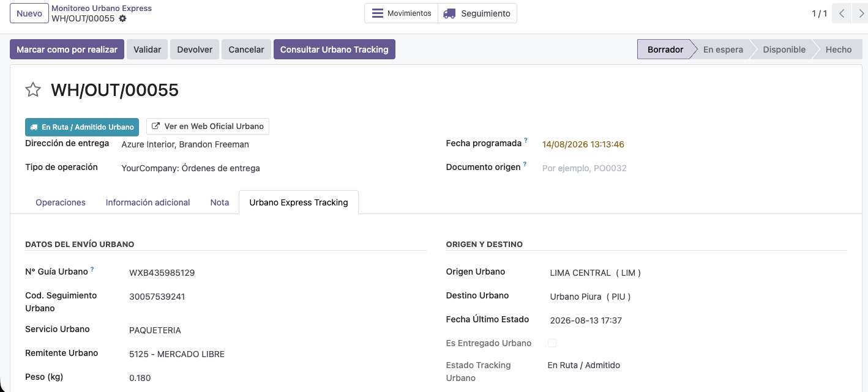Mark record as favorite with star icon
The height and width of the screenshot is (392, 868).
click(x=33, y=91)
